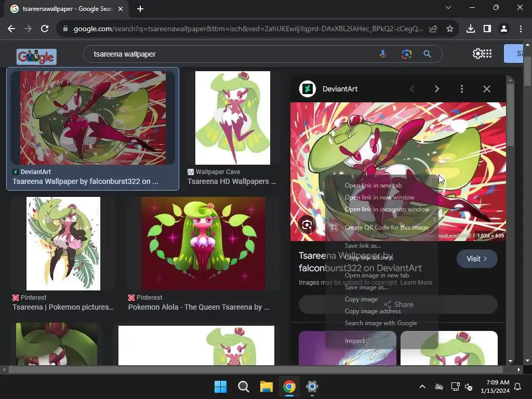Viewport: 532px width, 399px height.
Task: Go to next image in preview panel
Action: tap(436, 89)
